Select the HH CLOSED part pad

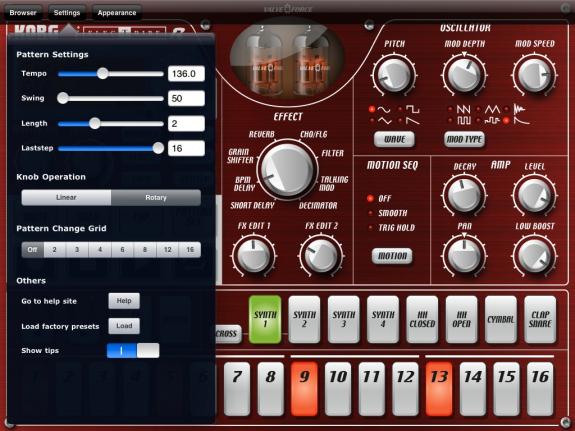tap(422, 319)
